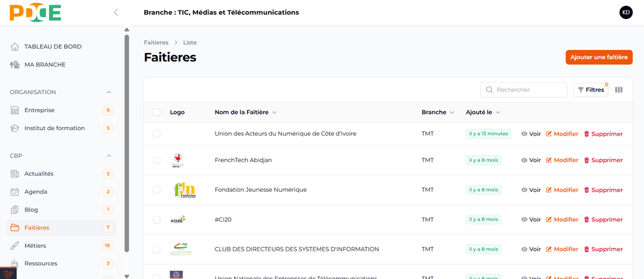The height and width of the screenshot is (279, 644).
Task: Focus the Rechercher search field
Action: point(523,90)
